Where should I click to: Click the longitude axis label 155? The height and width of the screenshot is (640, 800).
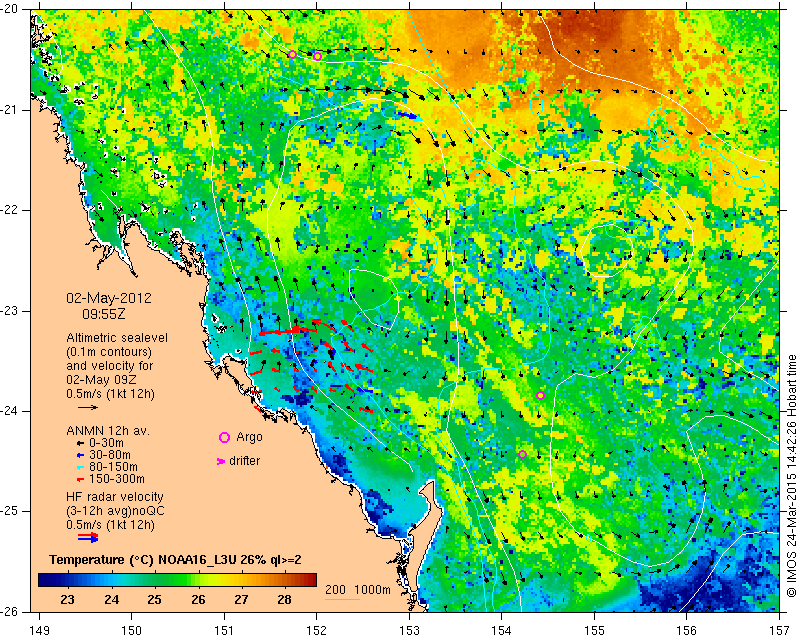click(595, 631)
